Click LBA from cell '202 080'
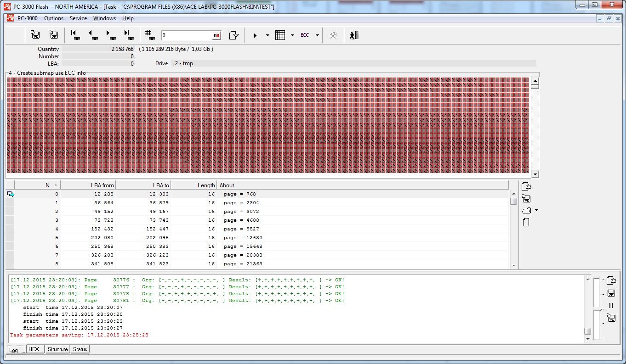The width and height of the screenshot is (626, 364). click(88, 238)
